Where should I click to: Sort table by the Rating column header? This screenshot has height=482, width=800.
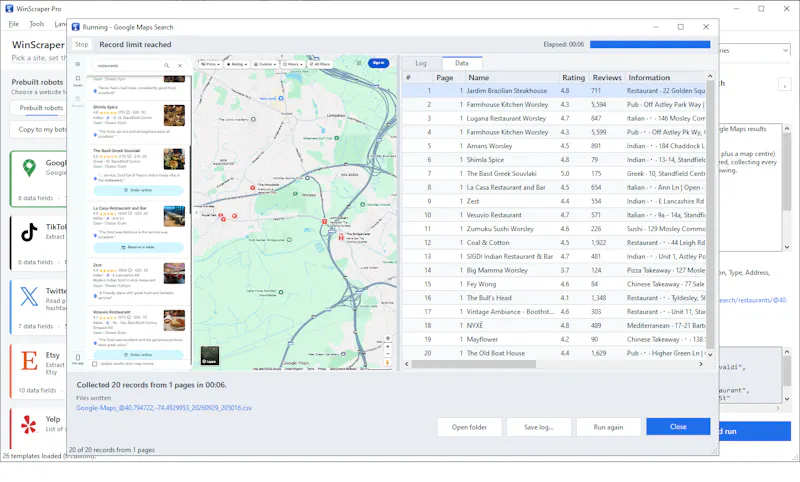tap(573, 78)
